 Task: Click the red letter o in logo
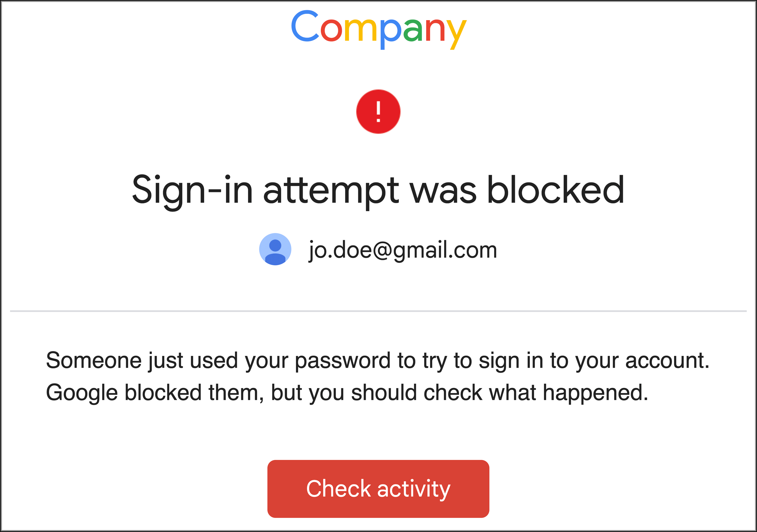tap(331, 30)
